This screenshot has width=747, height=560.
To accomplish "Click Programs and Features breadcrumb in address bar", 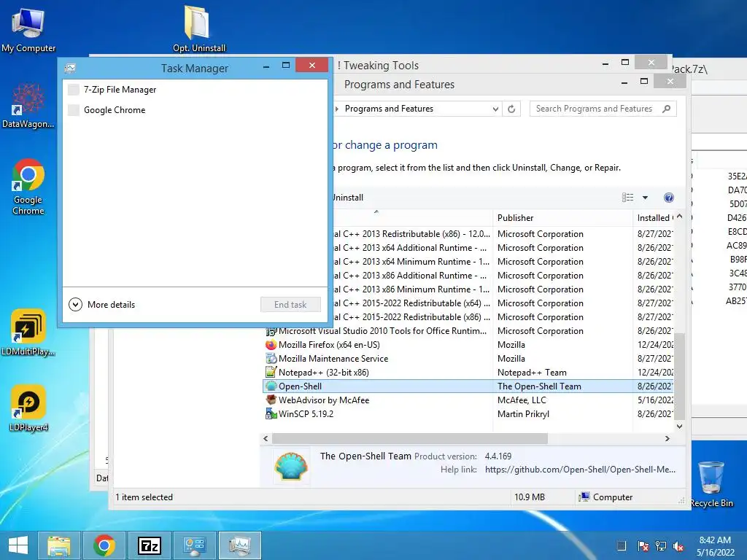I will tap(390, 109).
